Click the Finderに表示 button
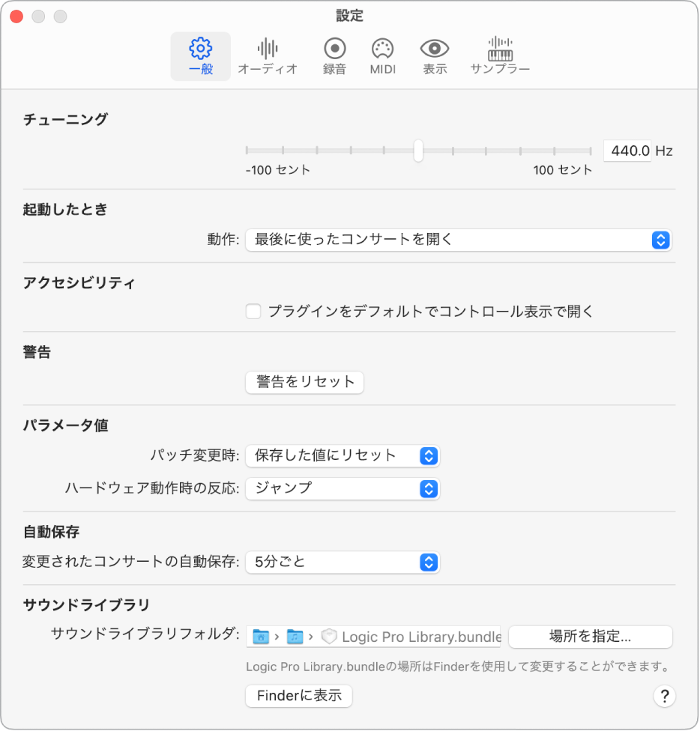Screen dimensions: 700x731 tap(298, 696)
